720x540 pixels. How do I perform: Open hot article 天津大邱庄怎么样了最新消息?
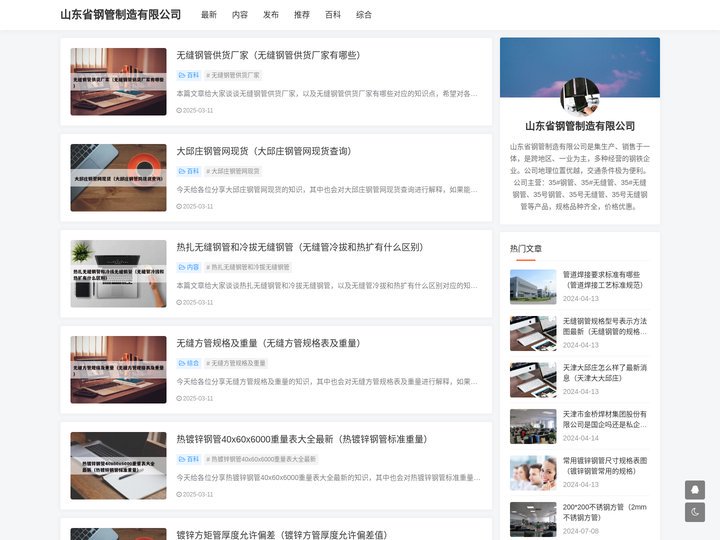click(605, 372)
